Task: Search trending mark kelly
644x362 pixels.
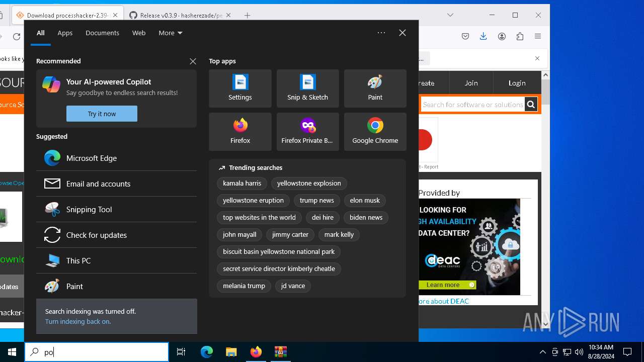Action: (339, 235)
